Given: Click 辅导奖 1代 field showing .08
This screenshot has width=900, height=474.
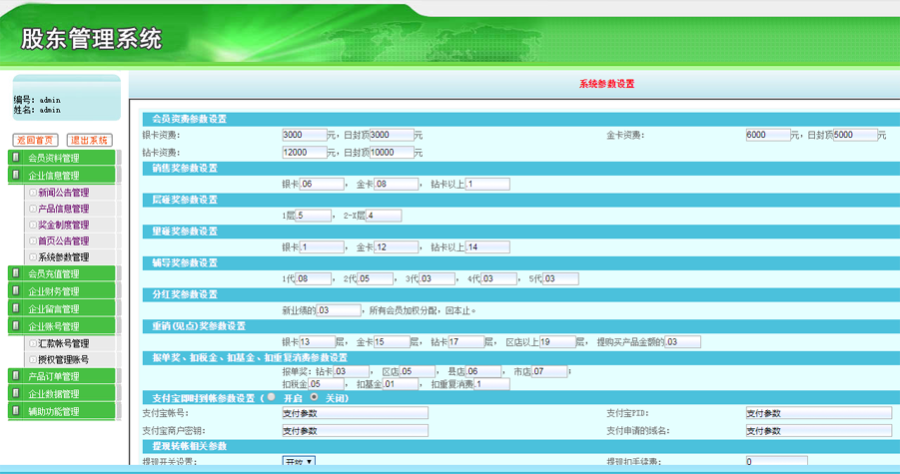Looking at the screenshot, I should 313,279.
